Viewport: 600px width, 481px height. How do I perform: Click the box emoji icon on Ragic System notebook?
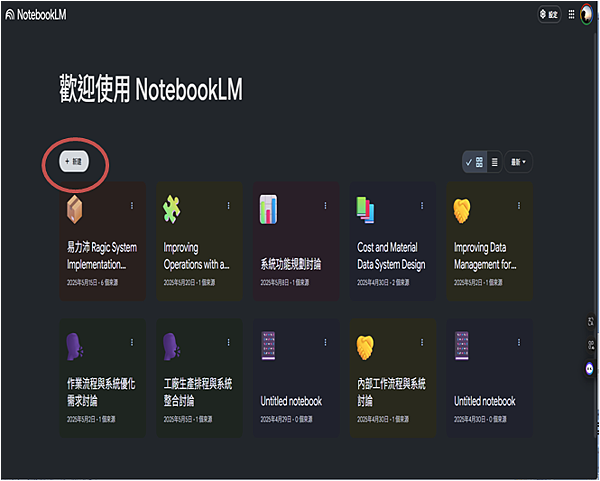point(75,209)
